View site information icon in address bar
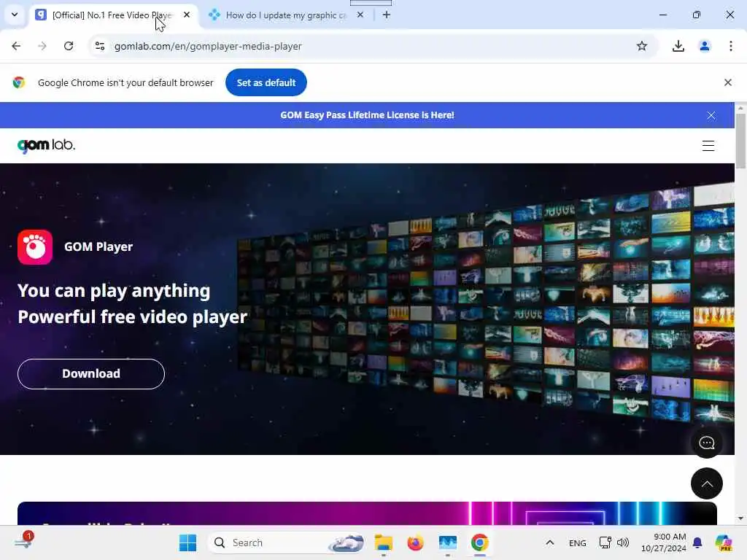This screenshot has height=560, width=747. 99,46
